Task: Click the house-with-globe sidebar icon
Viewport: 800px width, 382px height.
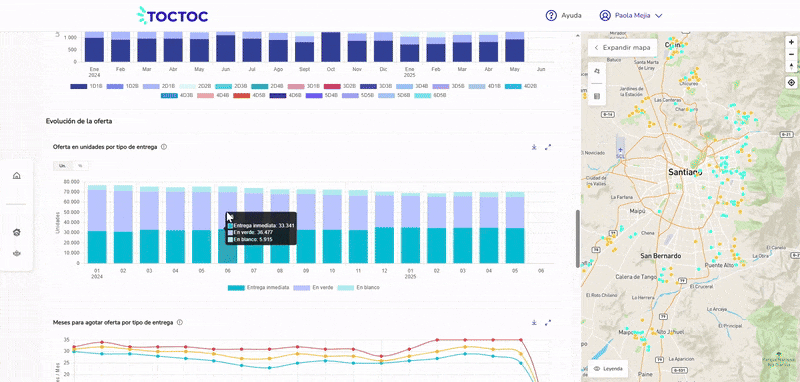Action: click(17, 232)
